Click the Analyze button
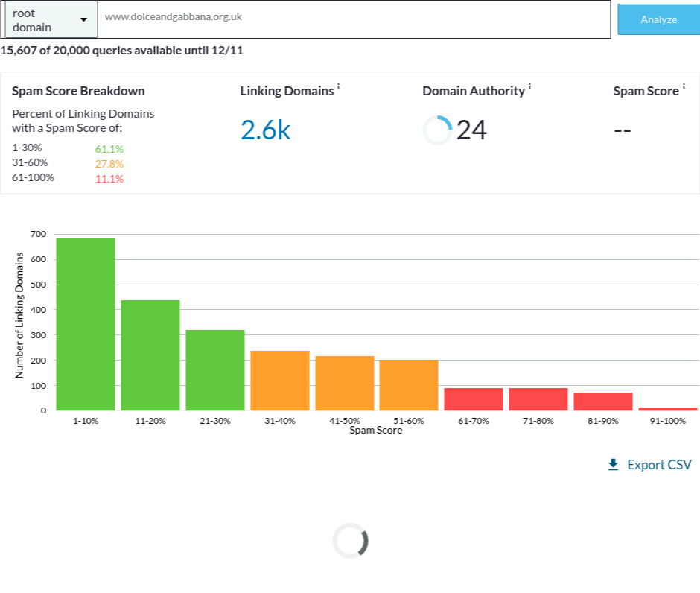 click(658, 19)
